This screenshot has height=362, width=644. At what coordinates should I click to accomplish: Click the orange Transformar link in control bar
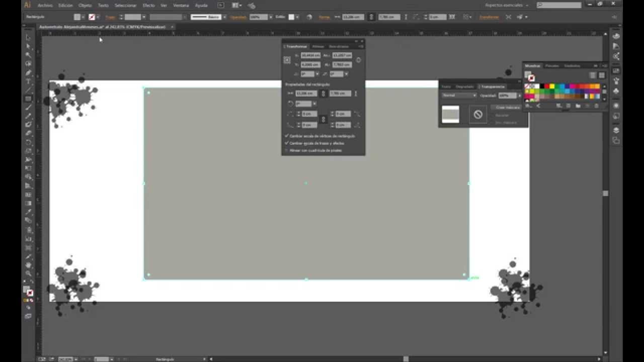(x=489, y=17)
